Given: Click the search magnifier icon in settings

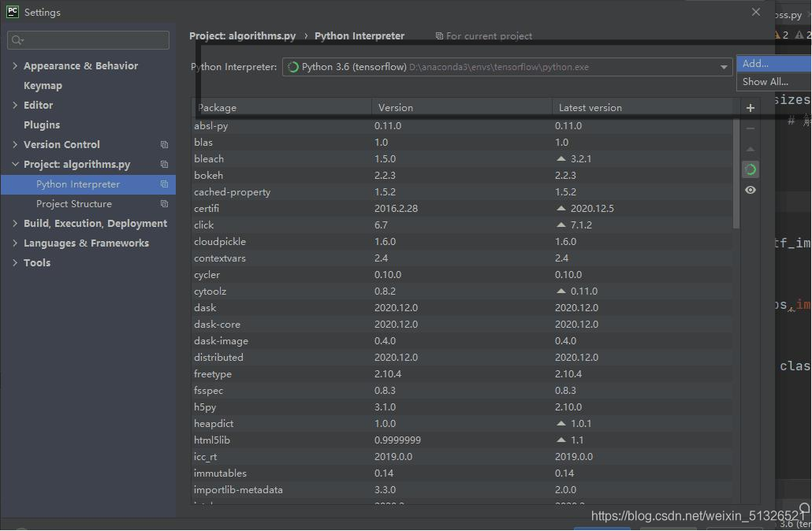Looking at the screenshot, I should point(17,40).
